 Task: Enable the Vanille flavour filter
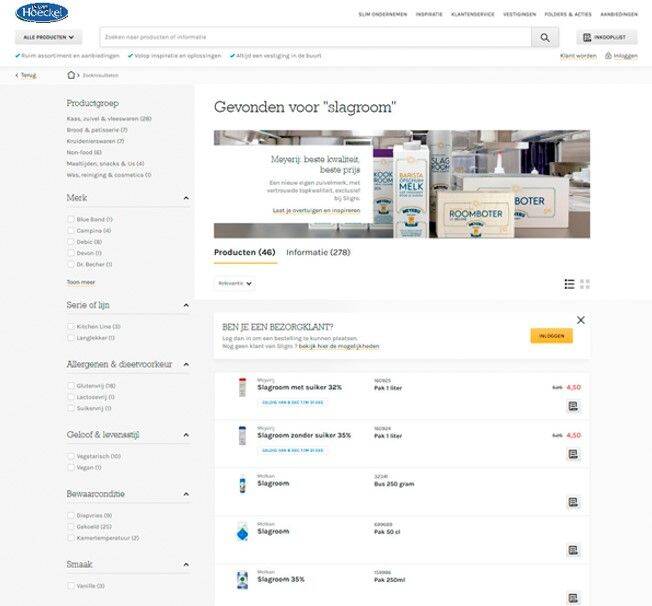[x=71, y=586]
